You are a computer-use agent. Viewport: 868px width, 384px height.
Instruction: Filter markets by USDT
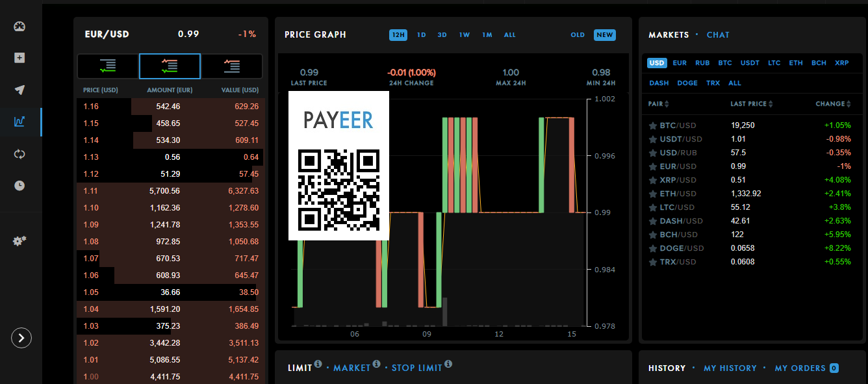[x=750, y=63]
